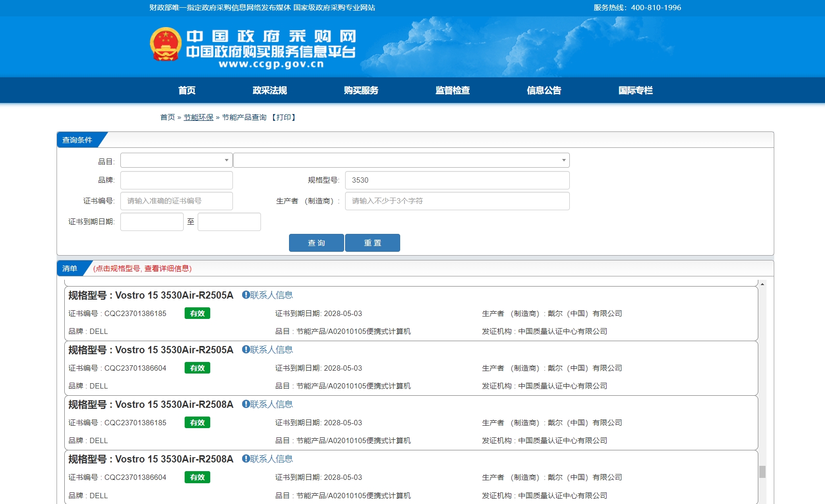Open R2508A model with certificate CQC23701386185
825x504 pixels.
click(x=151, y=404)
